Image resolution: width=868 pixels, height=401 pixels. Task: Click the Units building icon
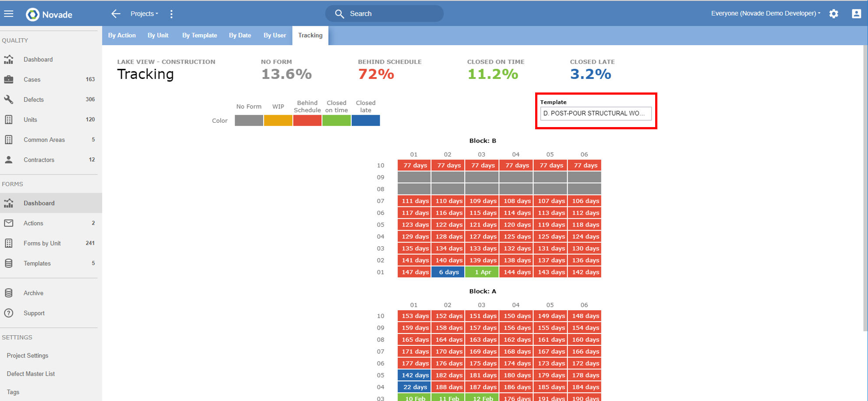pyautogui.click(x=9, y=119)
